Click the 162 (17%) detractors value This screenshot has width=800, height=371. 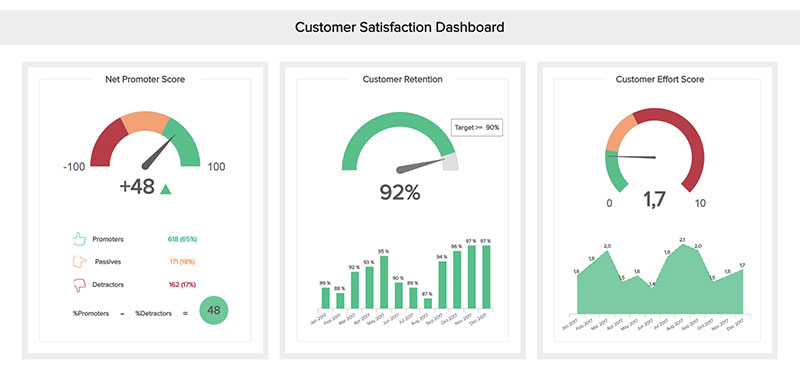coord(182,285)
